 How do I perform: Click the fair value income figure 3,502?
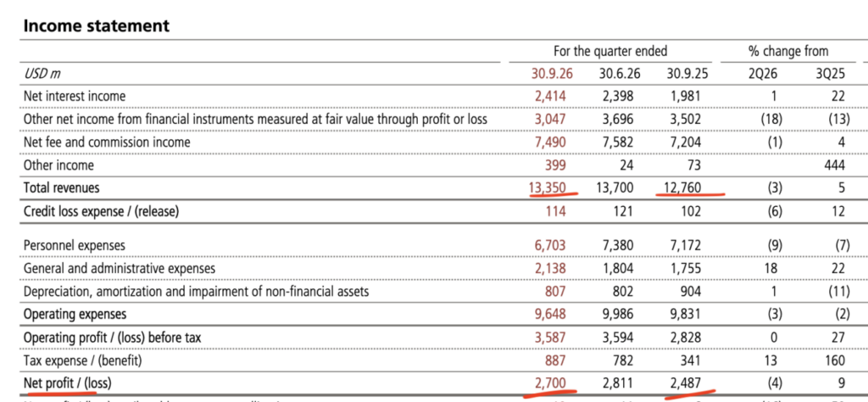[685, 119]
